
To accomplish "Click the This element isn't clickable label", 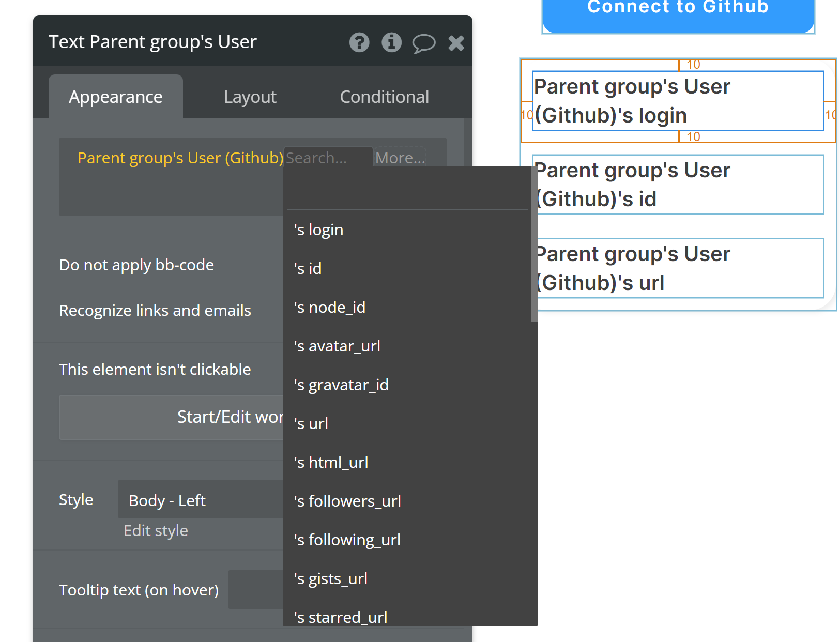I will click(x=155, y=369).
